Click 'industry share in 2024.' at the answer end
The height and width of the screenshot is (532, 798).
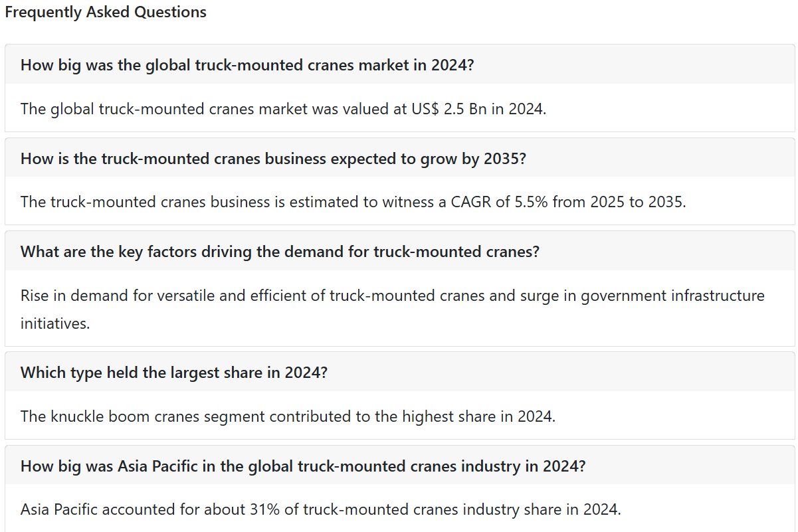pos(542,509)
